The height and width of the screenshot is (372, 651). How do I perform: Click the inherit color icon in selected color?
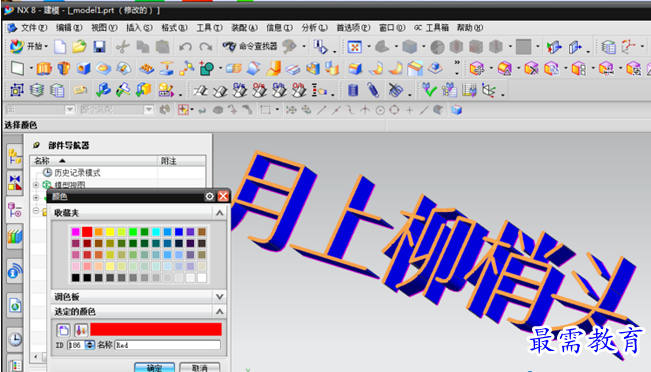pos(64,330)
